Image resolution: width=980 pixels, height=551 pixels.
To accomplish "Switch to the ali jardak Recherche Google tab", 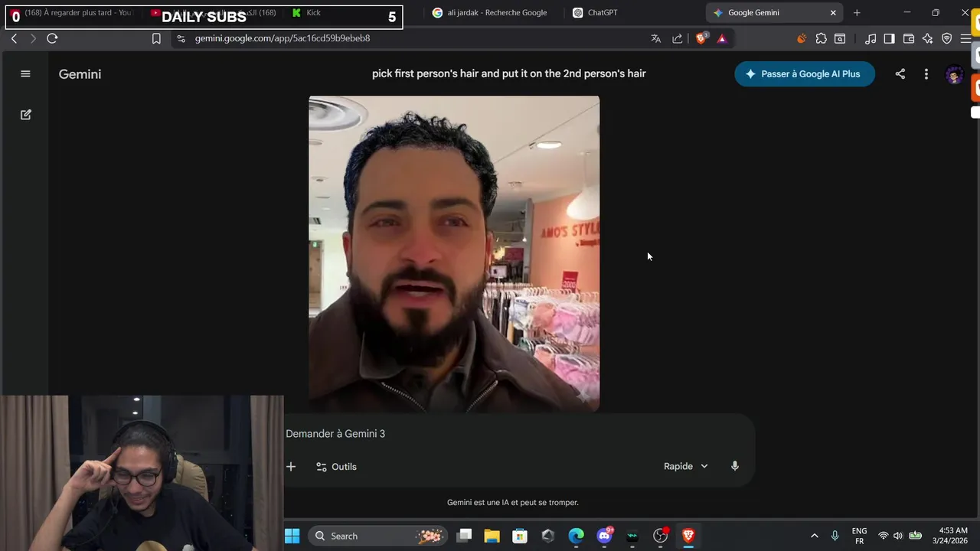I will point(490,12).
